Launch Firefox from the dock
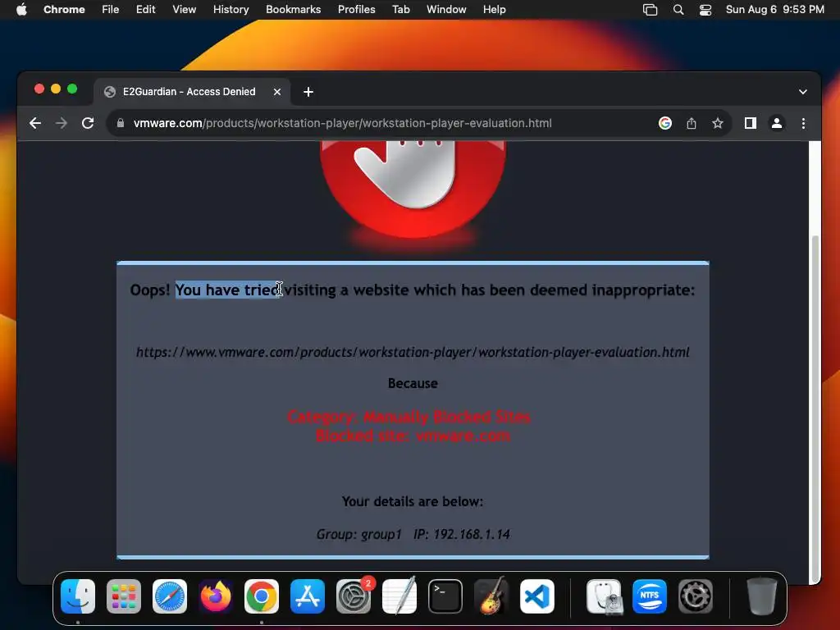The width and height of the screenshot is (840, 630). (216, 596)
